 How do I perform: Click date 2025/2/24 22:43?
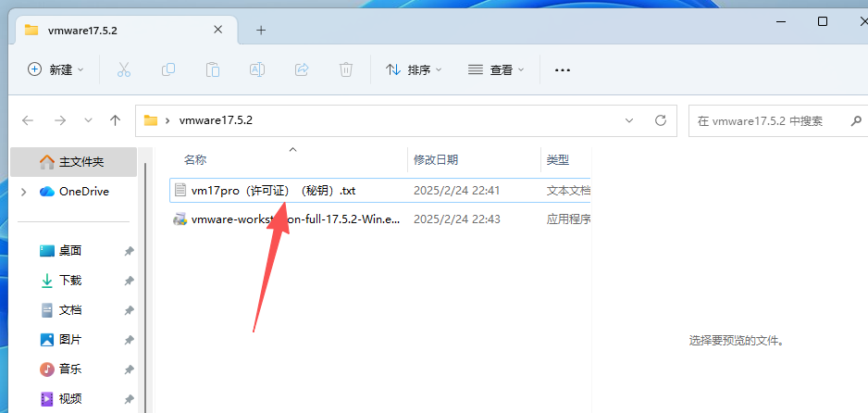pos(457,219)
